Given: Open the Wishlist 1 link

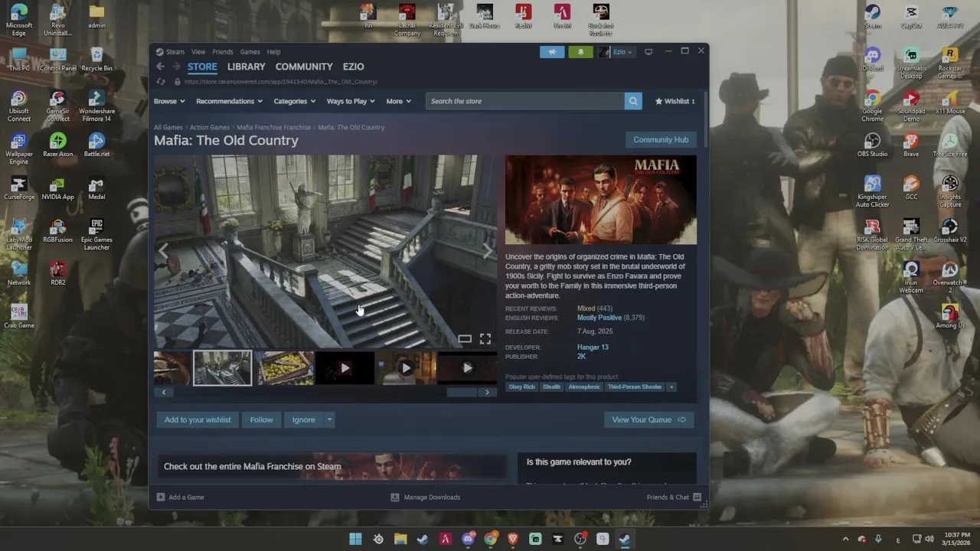Looking at the screenshot, I should click(675, 101).
